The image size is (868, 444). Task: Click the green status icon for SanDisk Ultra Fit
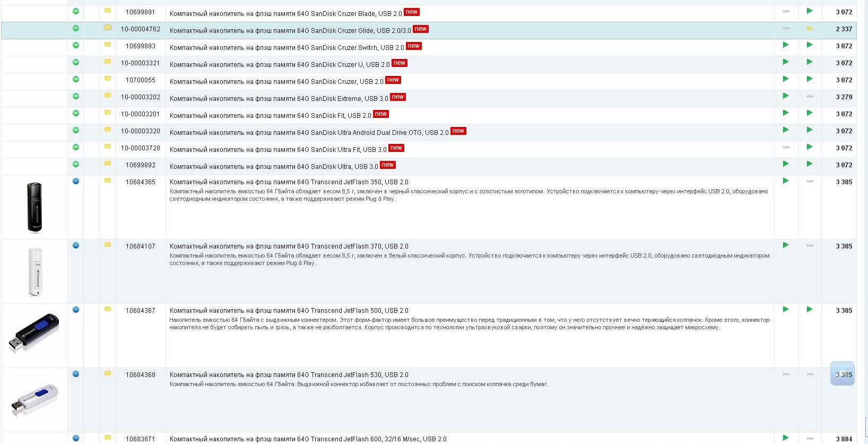(76, 147)
